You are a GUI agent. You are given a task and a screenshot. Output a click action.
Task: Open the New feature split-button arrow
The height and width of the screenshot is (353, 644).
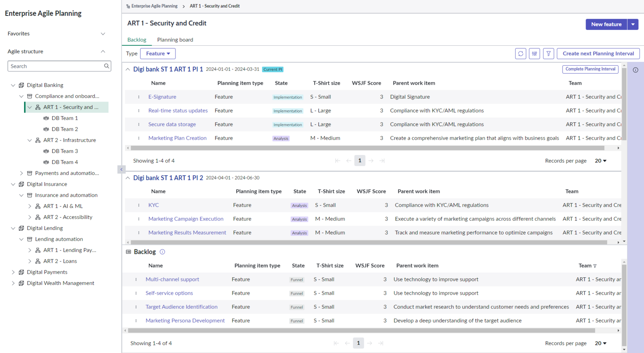click(633, 24)
